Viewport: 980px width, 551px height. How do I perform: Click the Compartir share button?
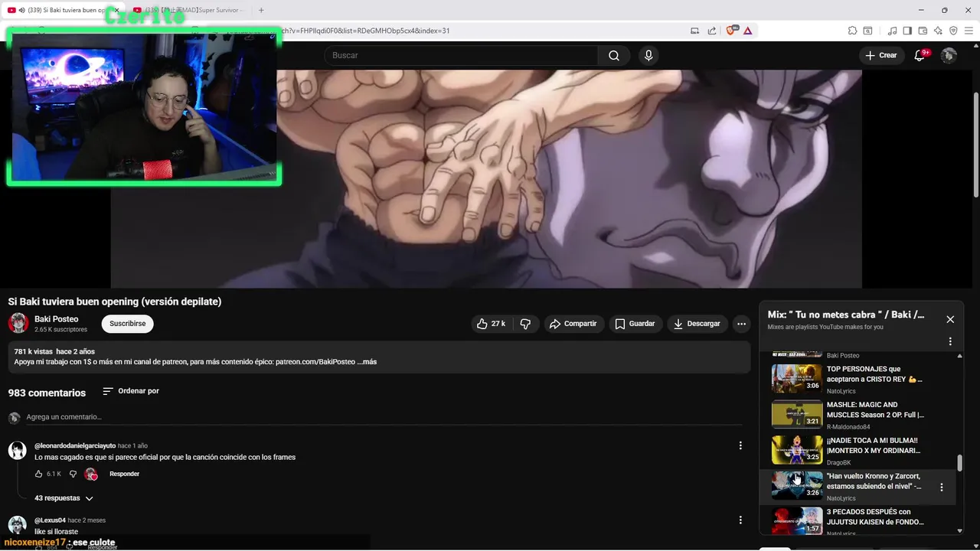click(573, 324)
